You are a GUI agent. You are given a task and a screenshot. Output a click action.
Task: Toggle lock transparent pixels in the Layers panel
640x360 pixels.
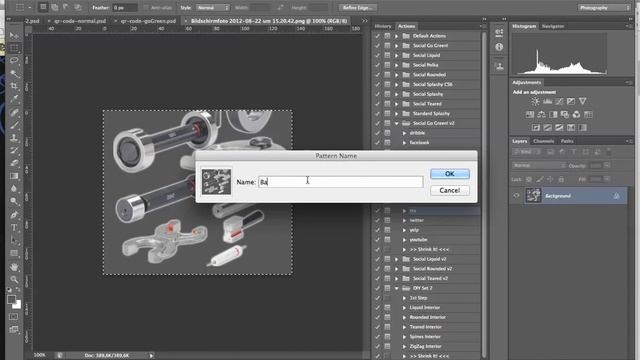click(529, 179)
